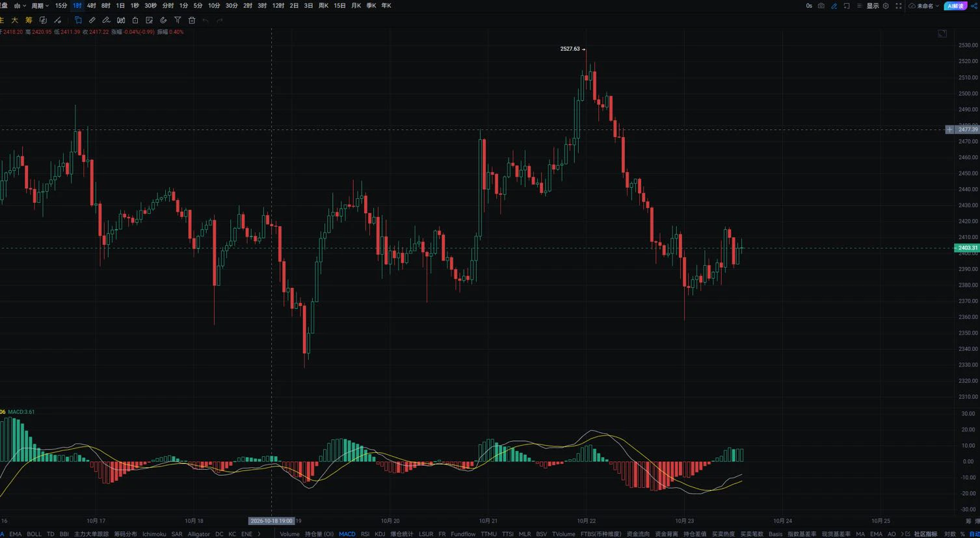The width and height of the screenshot is (980, 538).
Task: Click the hexagon settings icon
Action: point(886,6)
